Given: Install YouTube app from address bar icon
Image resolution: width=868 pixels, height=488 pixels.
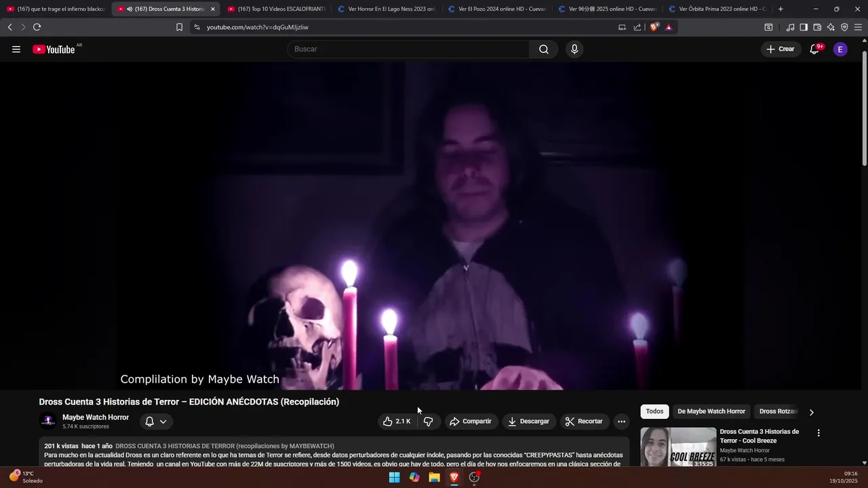Looking at the screenshot, I should [x=622, y=27].
